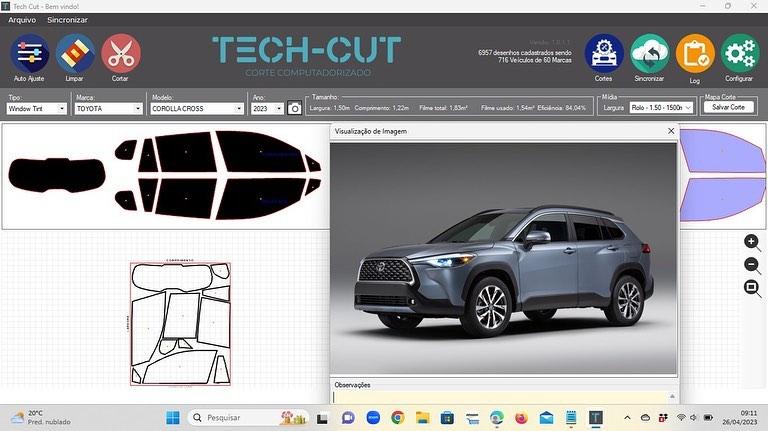Screen dimensions: 768x431
Task: Click the Corolla Cross car image preview
Action: (503, 258)
